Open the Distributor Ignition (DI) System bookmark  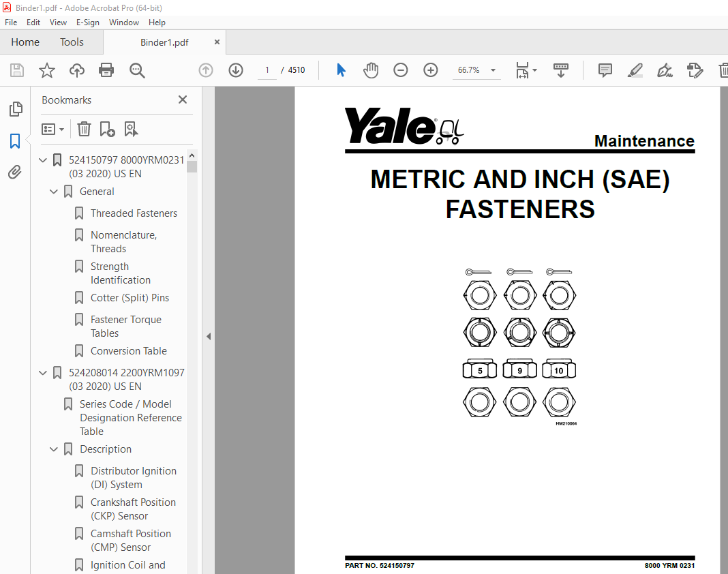coord(133,477)
